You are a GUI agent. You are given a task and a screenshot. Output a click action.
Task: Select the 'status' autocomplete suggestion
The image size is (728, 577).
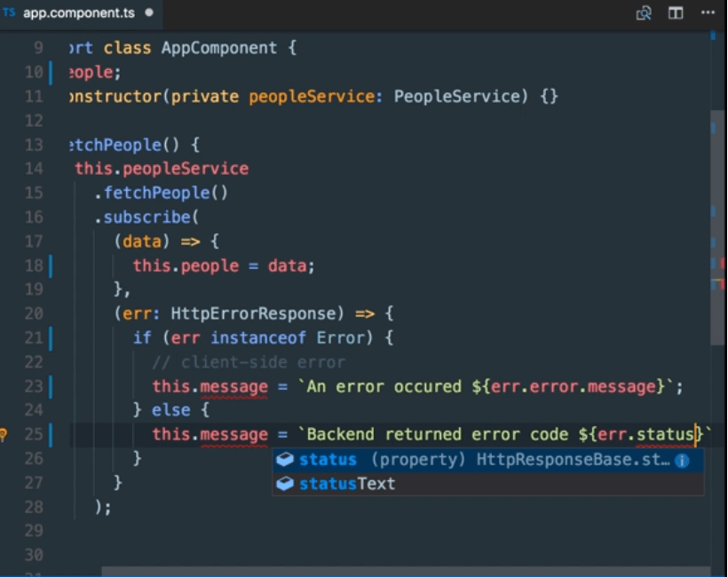pos(487,460)
